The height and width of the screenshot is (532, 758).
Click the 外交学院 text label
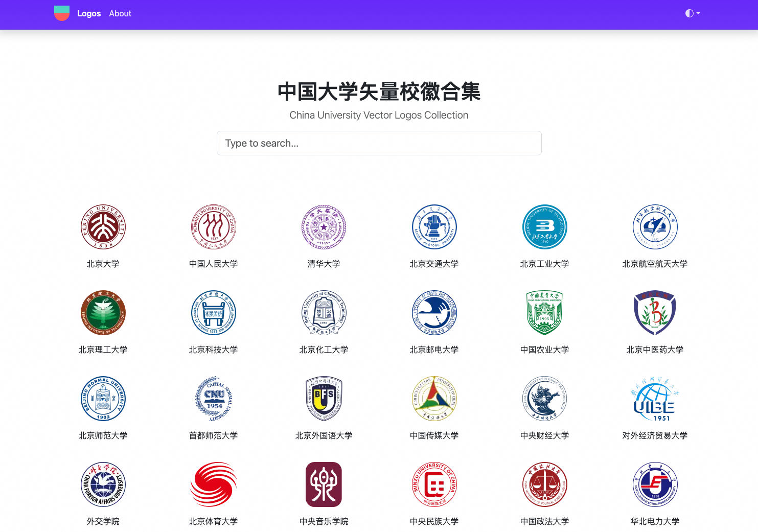(103, 521)
